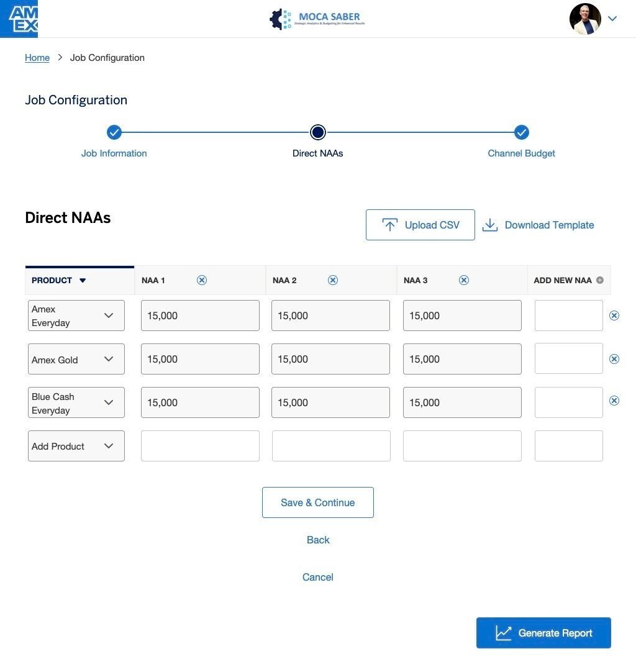The width and height of the screenshot is (636, 672).
Task: Click the NAA 2 column header text
Action: [x=284, y=280]
